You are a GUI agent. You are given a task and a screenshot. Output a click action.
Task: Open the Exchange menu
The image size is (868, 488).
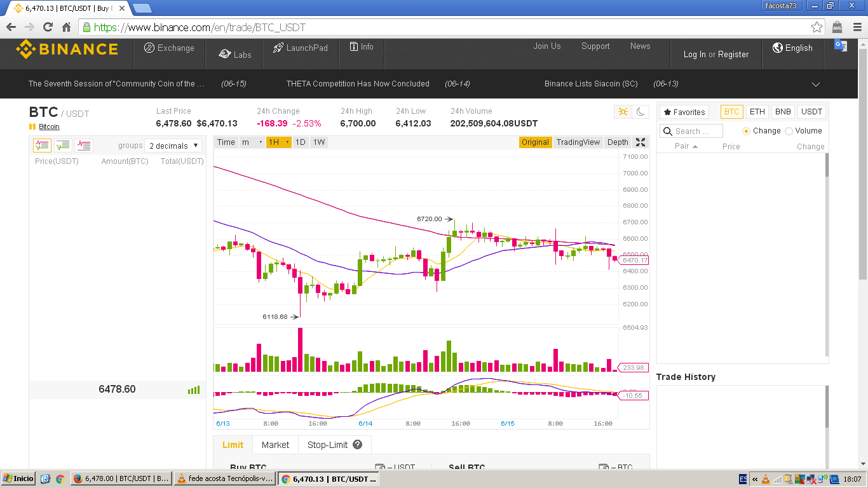169,48
